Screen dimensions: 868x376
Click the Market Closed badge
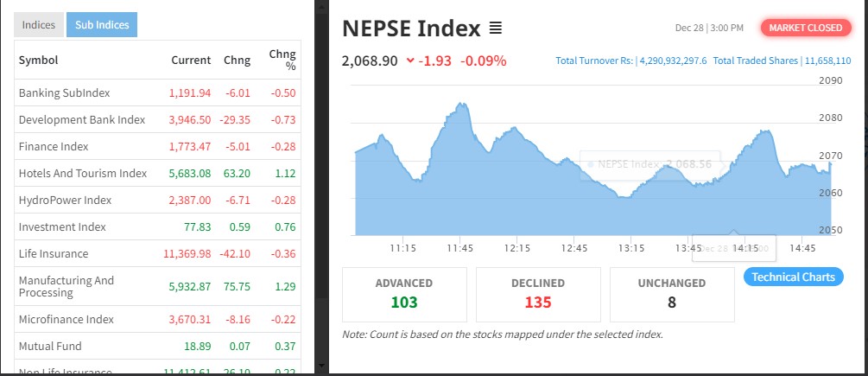[x=805, y=28]
